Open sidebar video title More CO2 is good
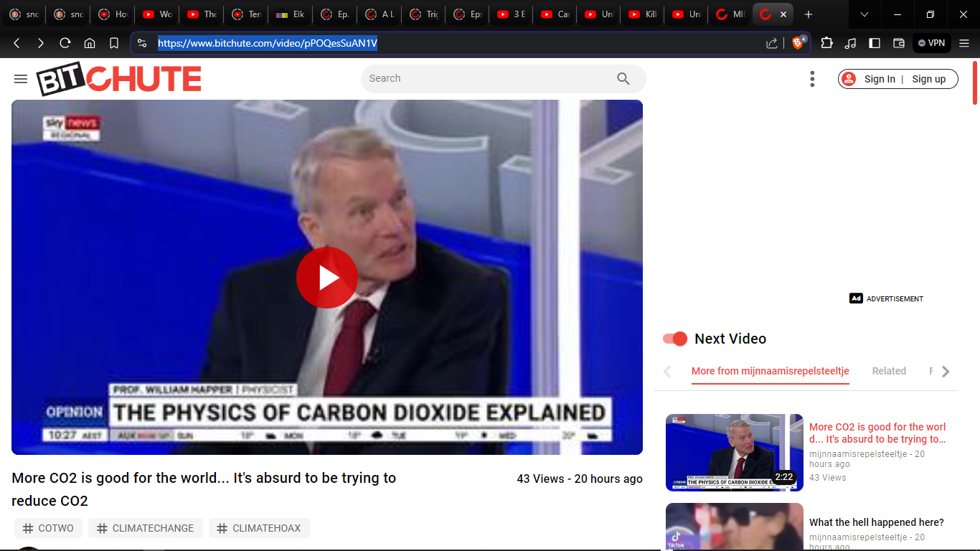Image resolution: width=980 pixels, height=551 pixels. (877, 433)
